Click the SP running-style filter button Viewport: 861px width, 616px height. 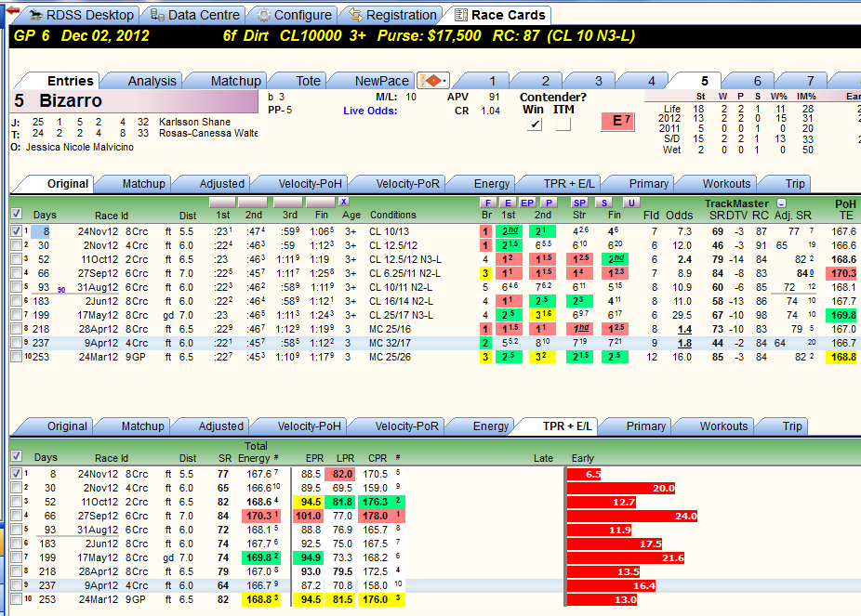tap(579, 203)
